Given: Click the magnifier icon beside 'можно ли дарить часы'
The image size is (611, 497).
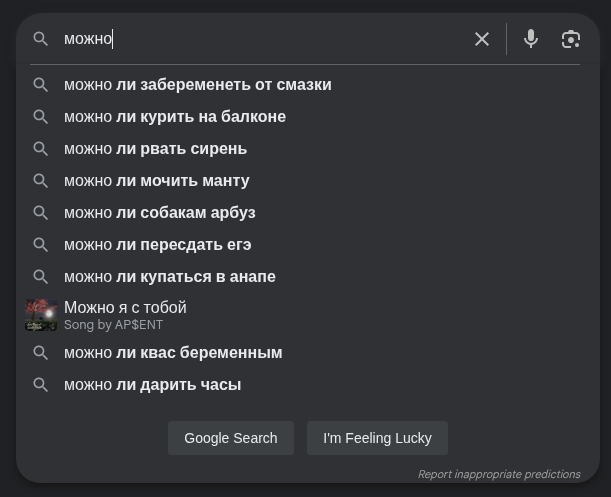Looking at the screenshot, I should [x=41, y=385].
